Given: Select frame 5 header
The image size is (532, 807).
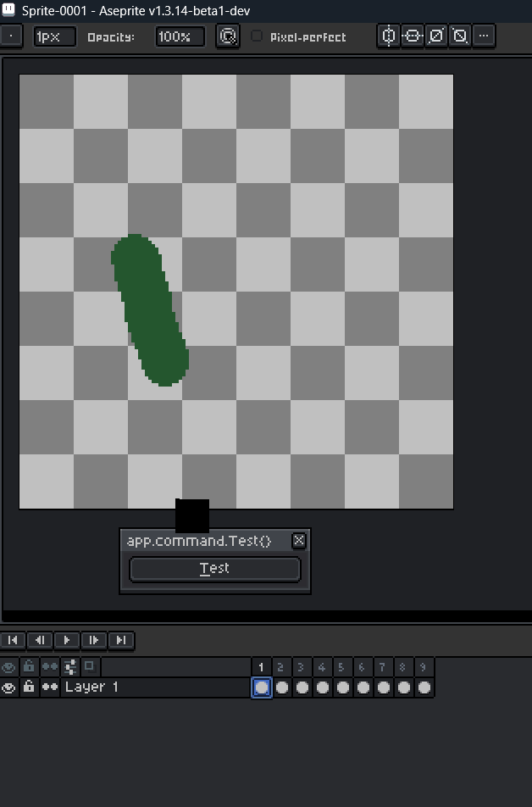Looking at the screenshot, I should point(342,667).
